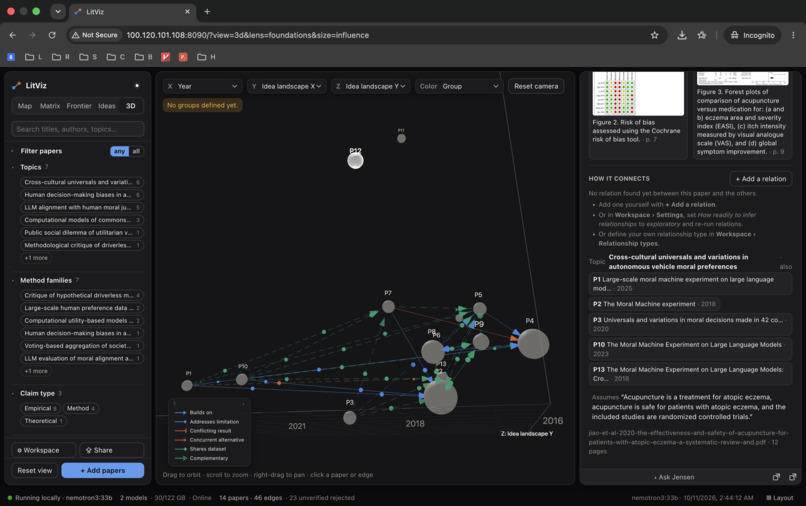
Task: Toggle 'Cross-cultural universals and variati...' topic filter
Action: pyautogui.click(x=82, y=182)
